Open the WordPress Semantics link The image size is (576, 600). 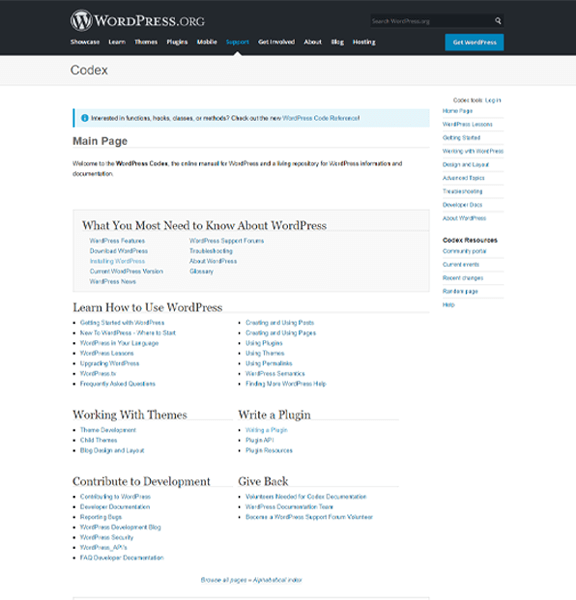[275, 373]
